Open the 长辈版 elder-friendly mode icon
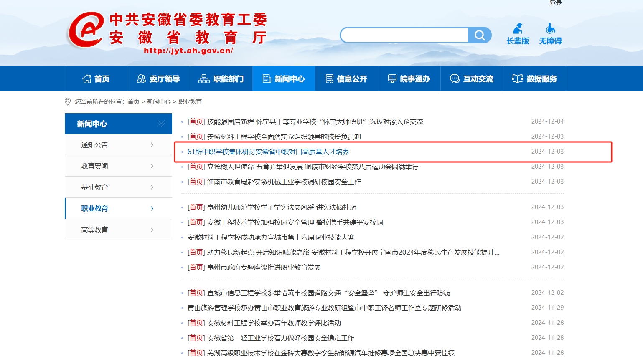 coord(518,29)
